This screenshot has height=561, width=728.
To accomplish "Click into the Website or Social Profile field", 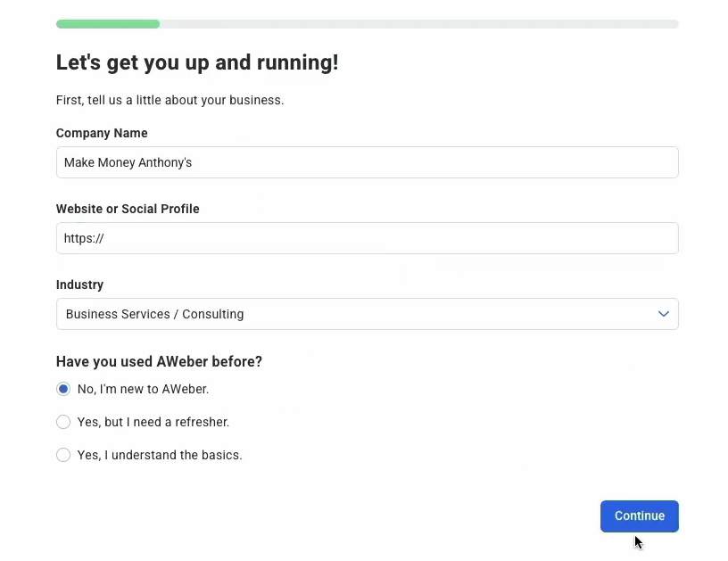I will (x=368, y=238).
